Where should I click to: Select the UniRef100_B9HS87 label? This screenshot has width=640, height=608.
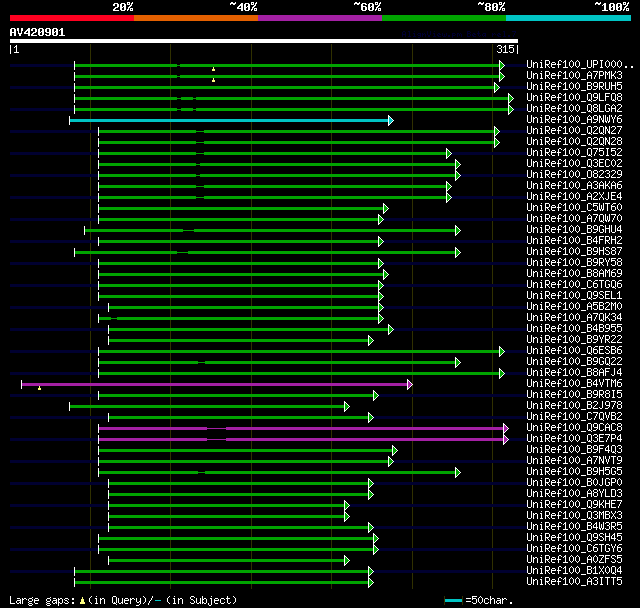point(574,252)
